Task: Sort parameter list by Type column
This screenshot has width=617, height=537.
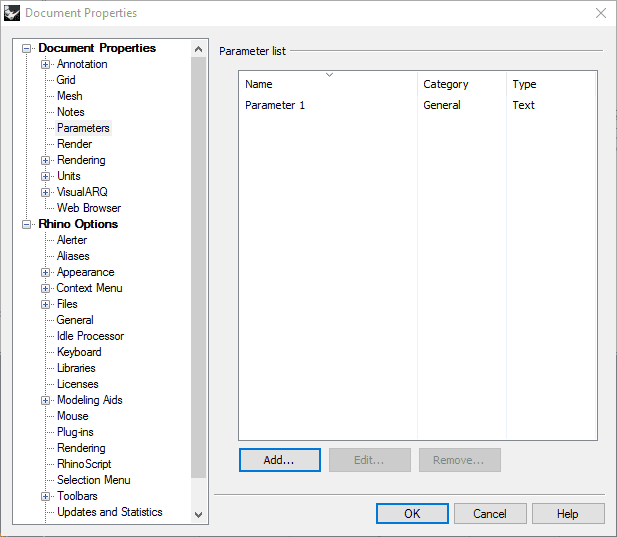Action: pos(551,84)
